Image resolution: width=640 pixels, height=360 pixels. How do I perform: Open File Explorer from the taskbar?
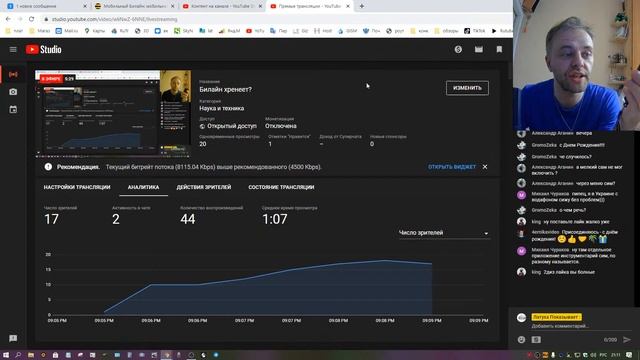(31, 355)
